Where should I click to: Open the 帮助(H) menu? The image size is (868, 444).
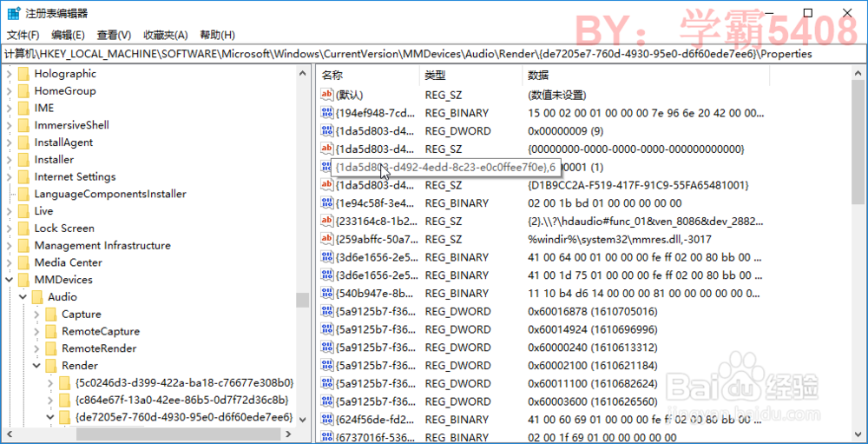click(218, 35)
